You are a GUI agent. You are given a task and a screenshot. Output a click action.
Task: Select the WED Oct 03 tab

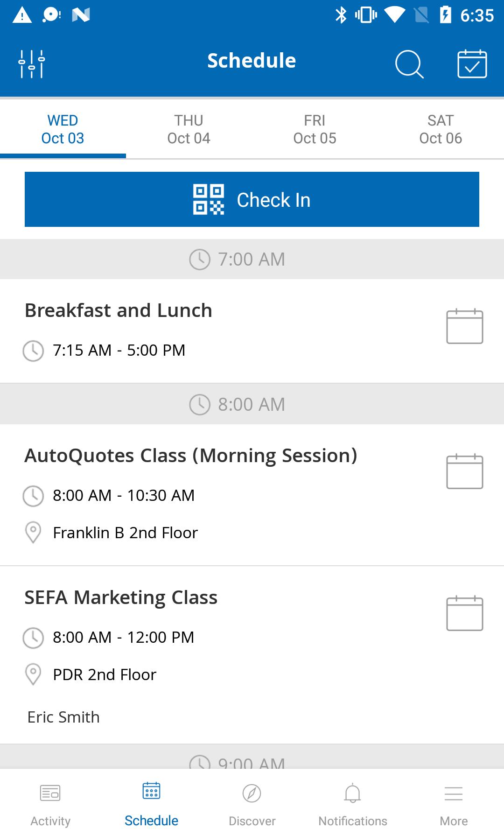63,129
